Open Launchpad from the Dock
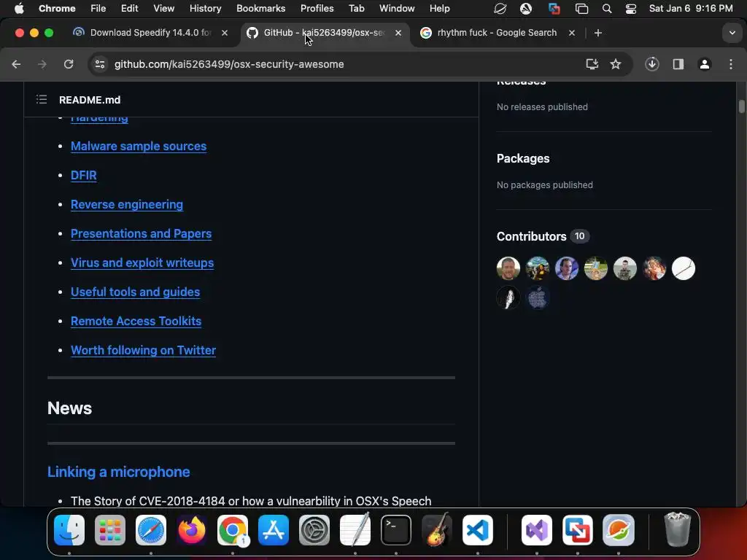Image resolution: width=747 pixels, height=560 pixels. click(110, 530)
